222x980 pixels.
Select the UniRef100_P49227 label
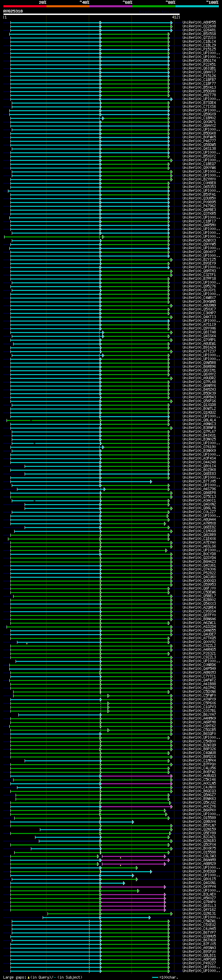click(x=199, y=963)
